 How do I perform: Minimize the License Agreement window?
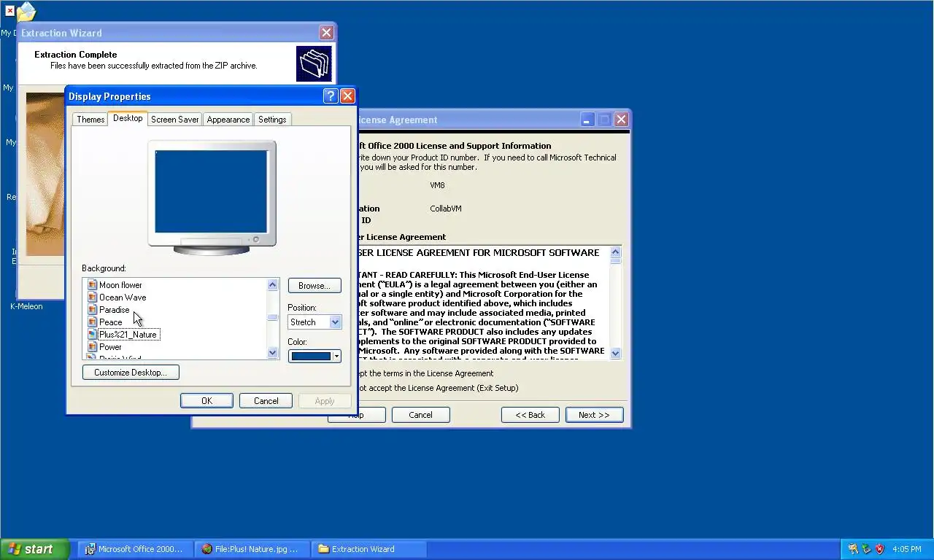(588, 120)
